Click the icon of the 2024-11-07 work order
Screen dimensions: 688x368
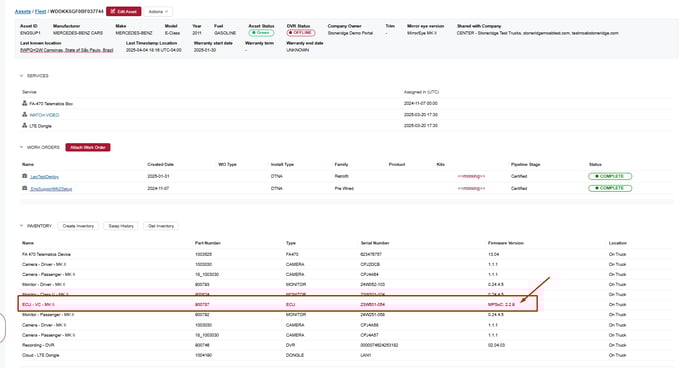coord(25,188)
